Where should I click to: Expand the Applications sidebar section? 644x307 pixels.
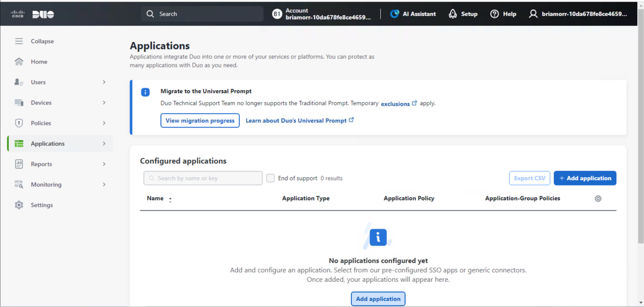pos(104,143)
